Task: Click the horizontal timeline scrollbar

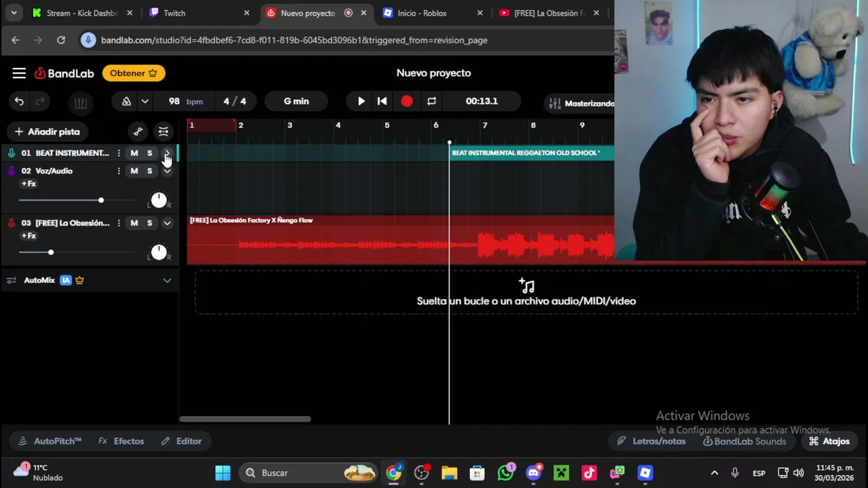Action: coord(245,419)
